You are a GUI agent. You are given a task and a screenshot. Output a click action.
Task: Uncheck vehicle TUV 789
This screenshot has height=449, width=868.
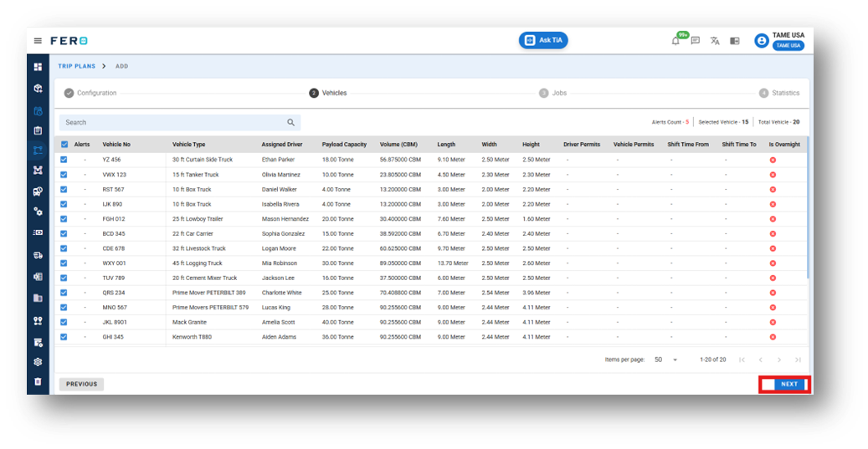click(x=64, y=278)
